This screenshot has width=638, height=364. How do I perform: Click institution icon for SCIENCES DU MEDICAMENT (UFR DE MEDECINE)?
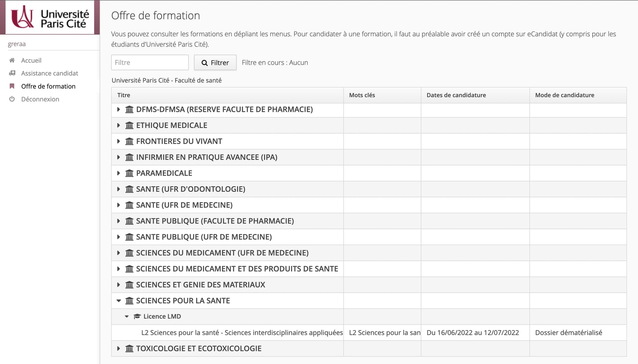129,253
